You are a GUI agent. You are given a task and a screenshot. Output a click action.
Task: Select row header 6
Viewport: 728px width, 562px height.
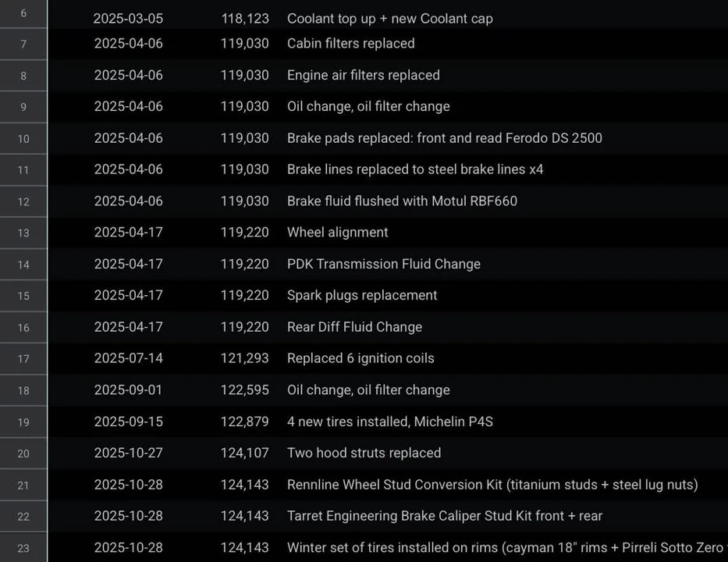click(23, 13)
